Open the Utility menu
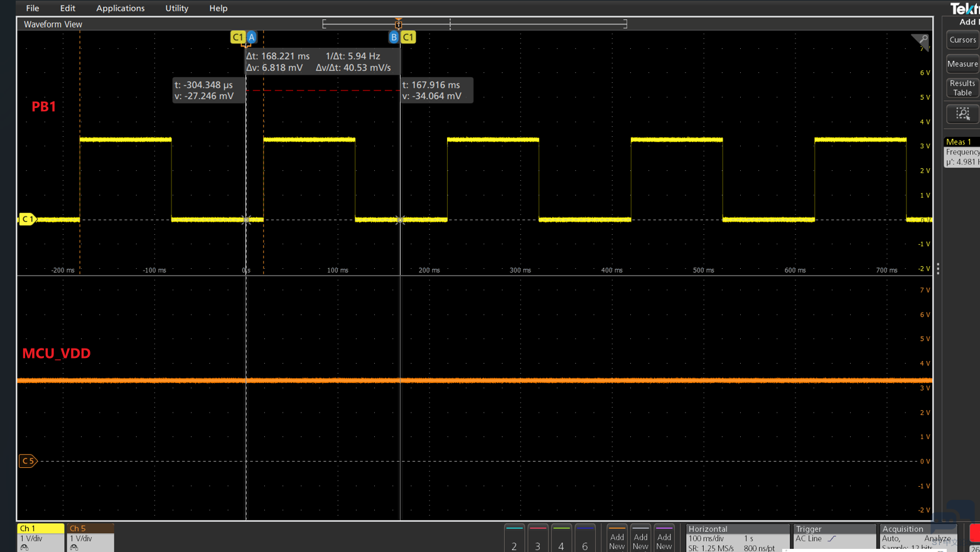This screenshot has width=980, height=552. (x=176, y=8)
